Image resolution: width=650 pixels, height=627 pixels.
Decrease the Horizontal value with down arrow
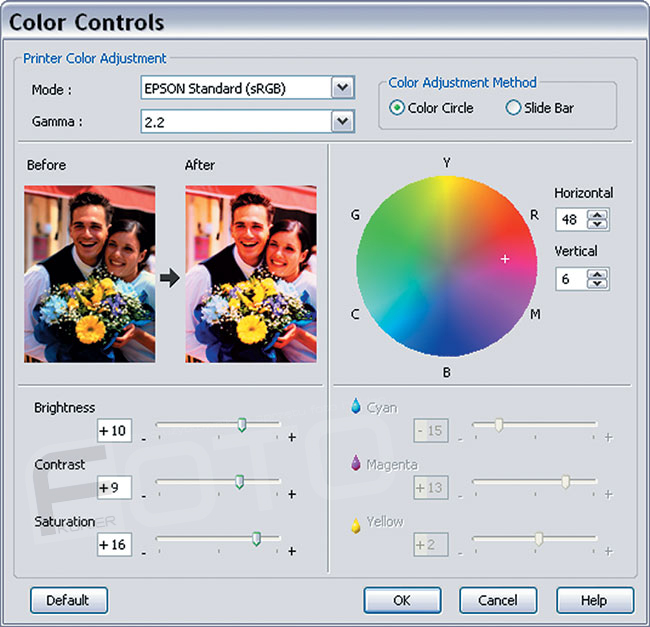click(x=598, y=225)
